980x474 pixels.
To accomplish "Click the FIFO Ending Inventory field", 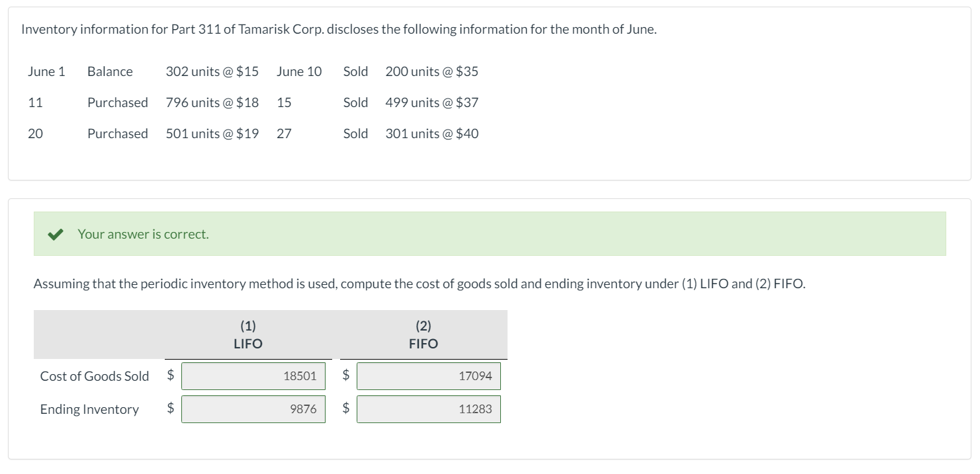I will pos(429,409).
